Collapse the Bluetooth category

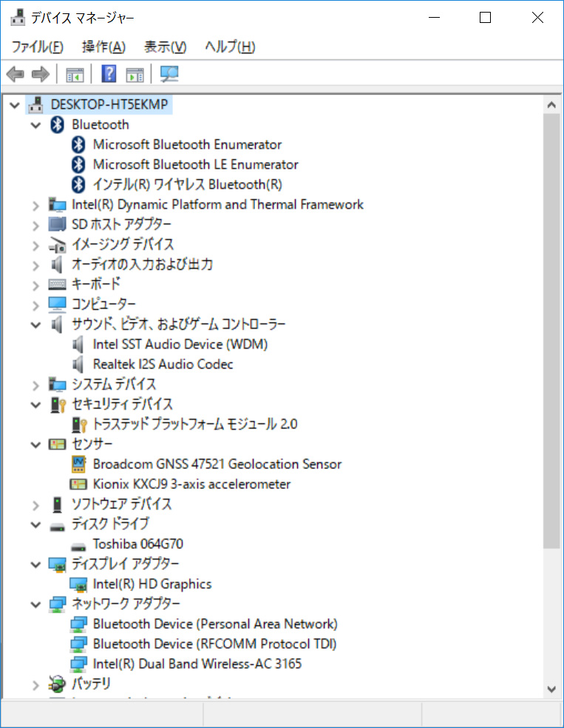(x=35, y=125)
